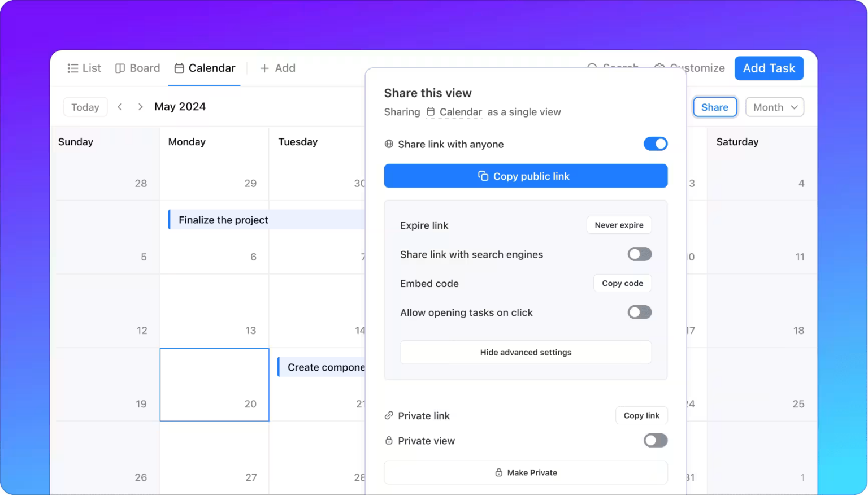The width and height of the screenshot is (868, 495).
Task: Click the chain link icon beside Private link
Action: pos(388,415)
